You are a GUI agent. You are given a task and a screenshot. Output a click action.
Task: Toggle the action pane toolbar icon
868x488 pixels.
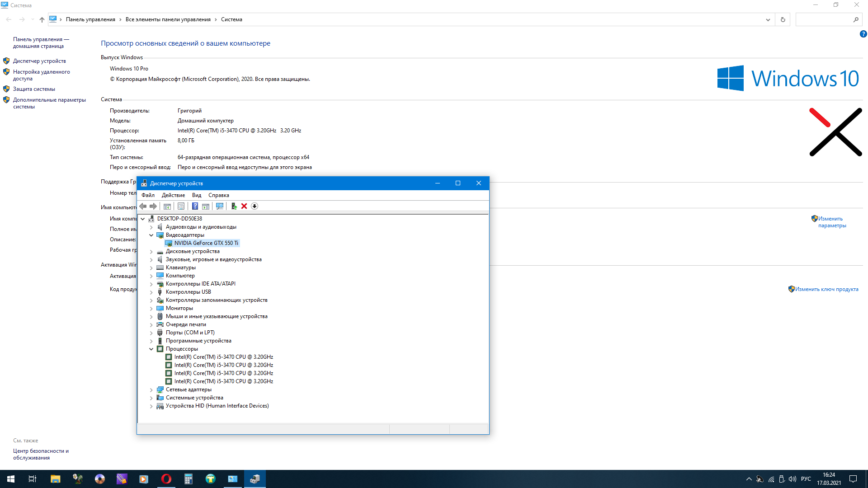(206, 206)
